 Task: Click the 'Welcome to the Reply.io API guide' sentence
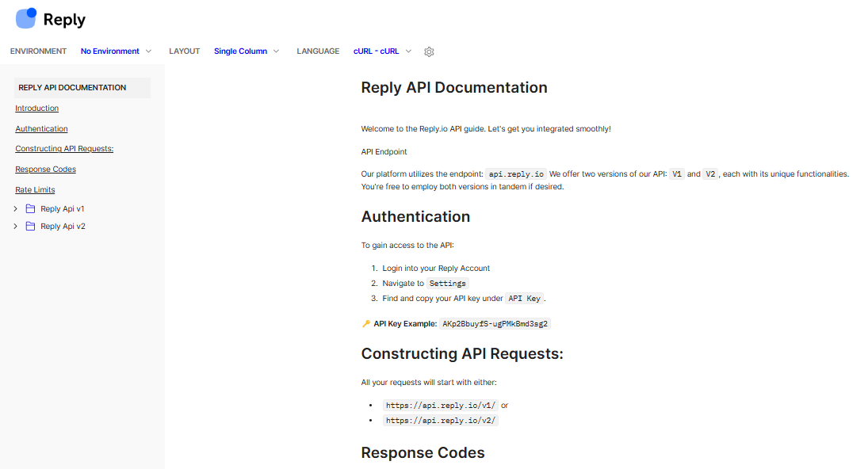coord(486,129)
